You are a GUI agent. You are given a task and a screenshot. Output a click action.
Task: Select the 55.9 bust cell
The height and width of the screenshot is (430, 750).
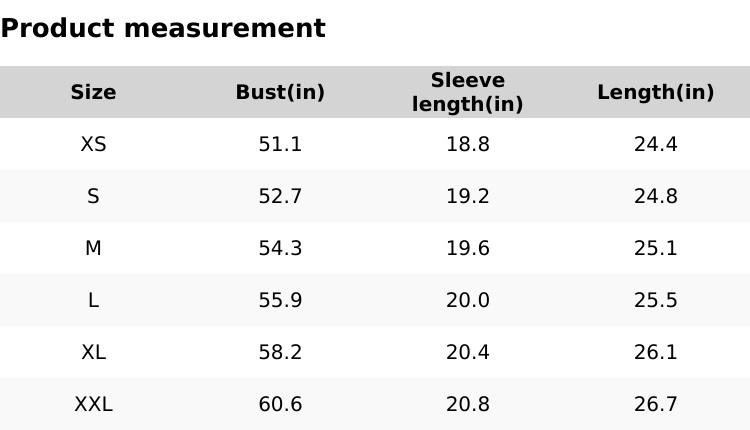280,300
